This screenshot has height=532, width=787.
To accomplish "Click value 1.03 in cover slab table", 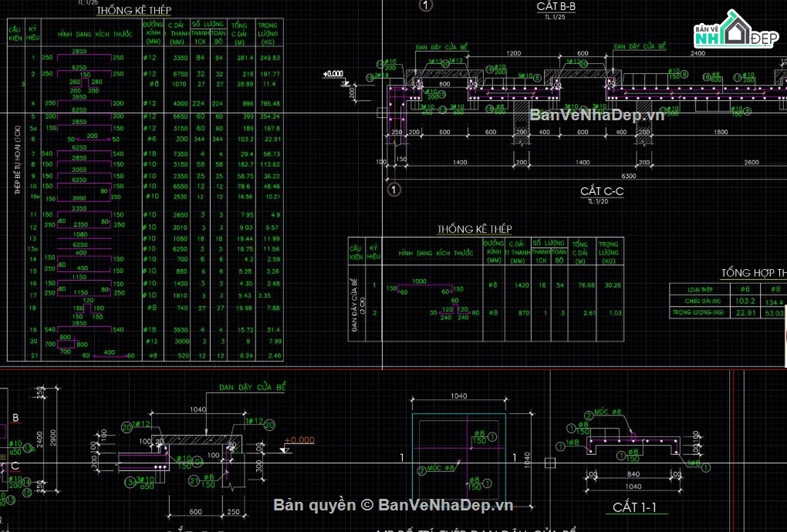I will (616, 313).
